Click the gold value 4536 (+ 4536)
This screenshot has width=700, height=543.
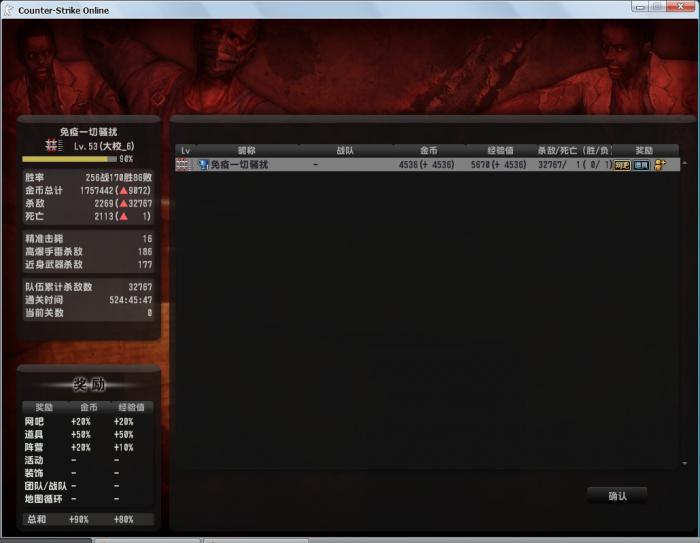426,165
